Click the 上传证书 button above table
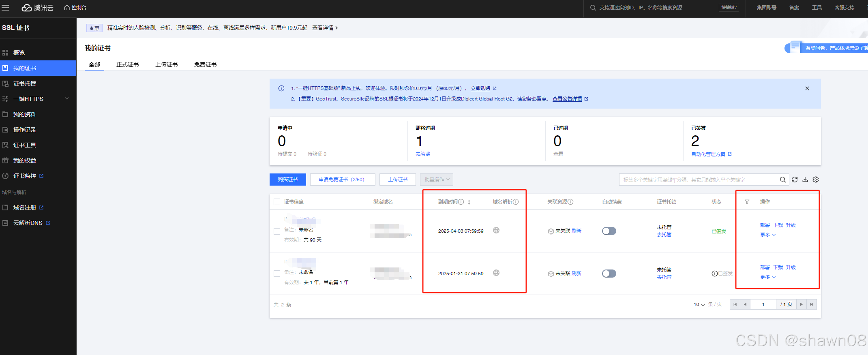This screenshot has height=355, width=868. point(398,180)
